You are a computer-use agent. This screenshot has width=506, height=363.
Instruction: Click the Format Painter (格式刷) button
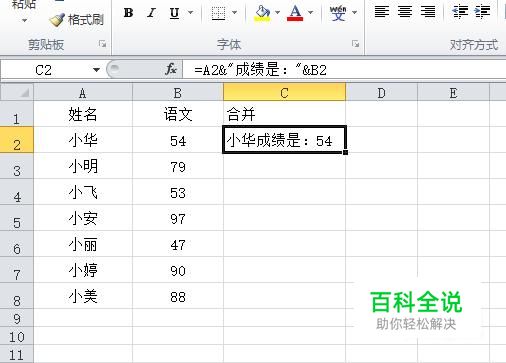[x=76, y=20]
